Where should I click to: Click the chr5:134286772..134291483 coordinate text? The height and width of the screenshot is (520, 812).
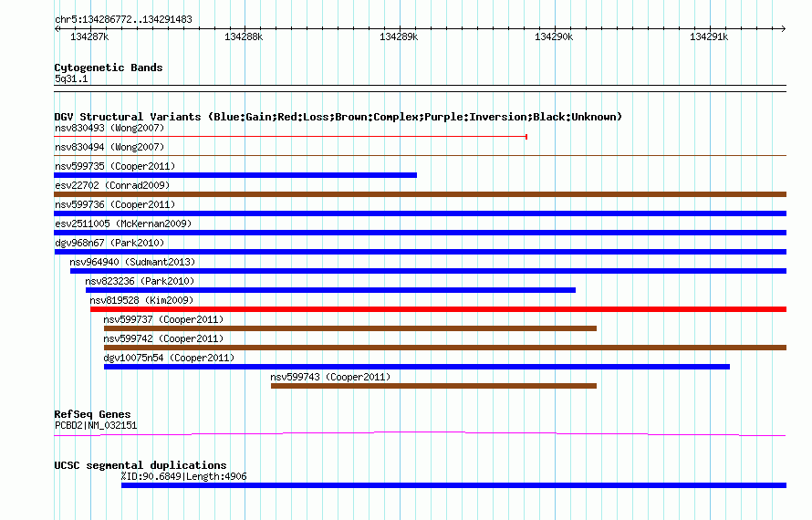[123, 20]
